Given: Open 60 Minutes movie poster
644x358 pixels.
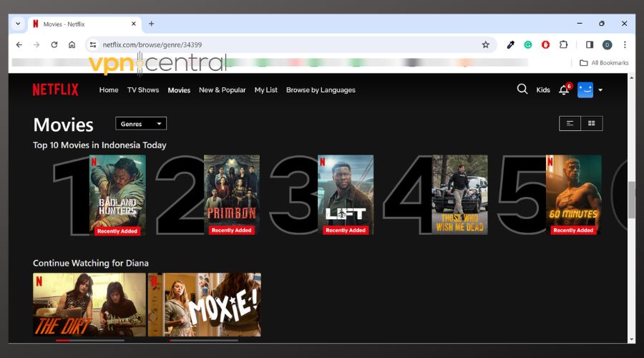Looking at the screenshot, I should pyautogui.click(x=574, y=195).
